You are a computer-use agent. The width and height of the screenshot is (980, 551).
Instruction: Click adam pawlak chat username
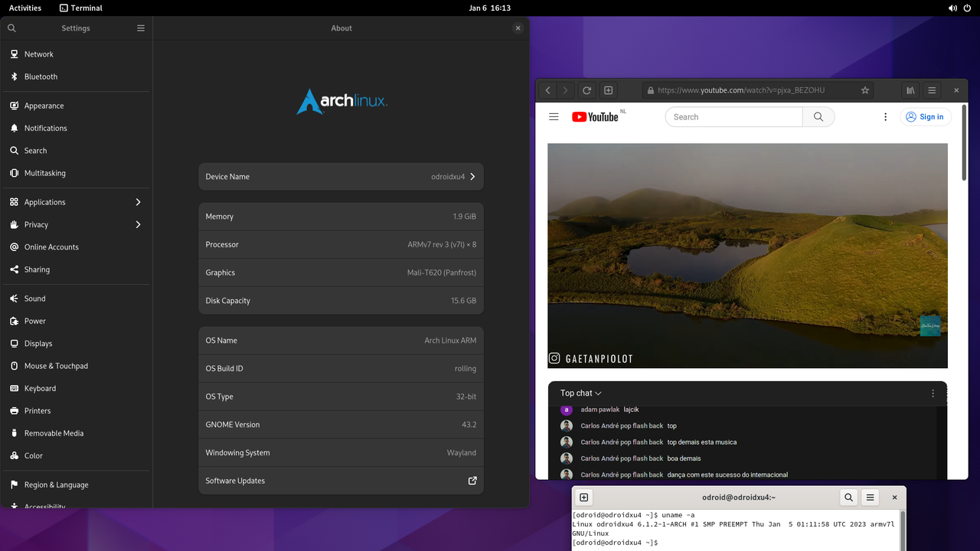[600, 409]
